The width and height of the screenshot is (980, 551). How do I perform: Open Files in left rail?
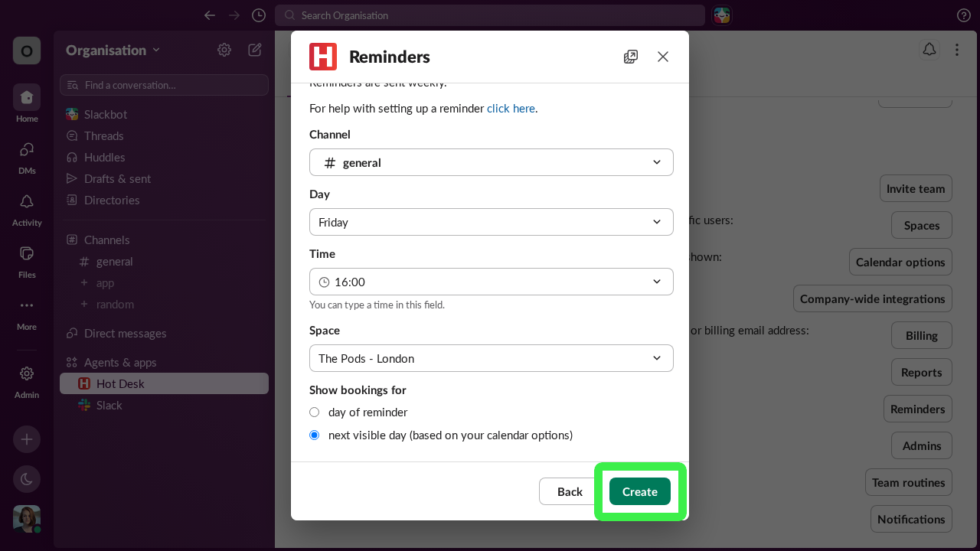tap(27, 260)
